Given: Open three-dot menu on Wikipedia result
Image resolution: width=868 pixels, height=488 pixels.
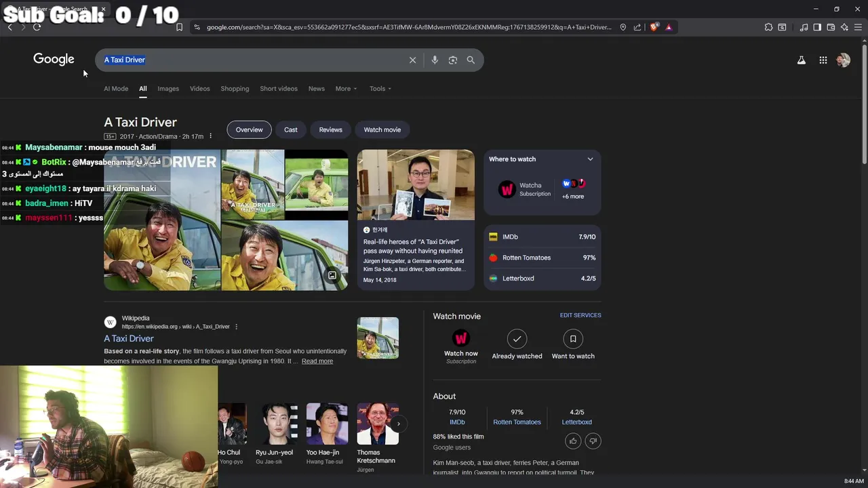Looking at the screenshot, I should tap(236, 327).
